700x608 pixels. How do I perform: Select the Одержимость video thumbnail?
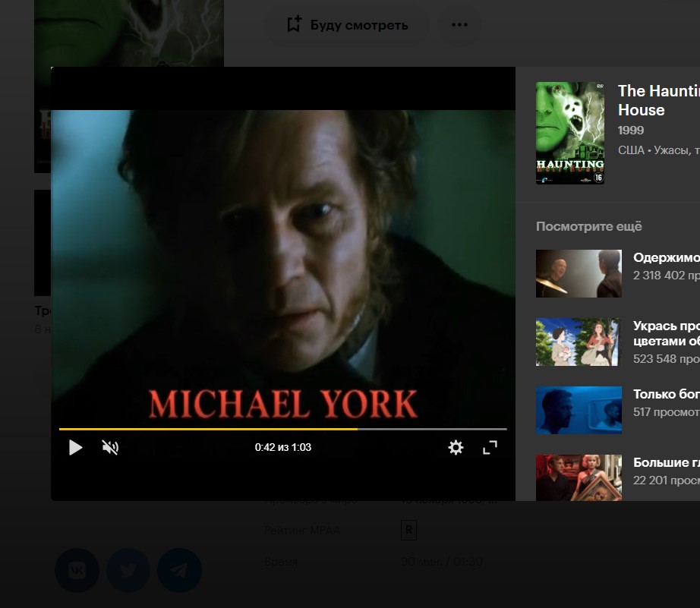click(x=579, y=274)
